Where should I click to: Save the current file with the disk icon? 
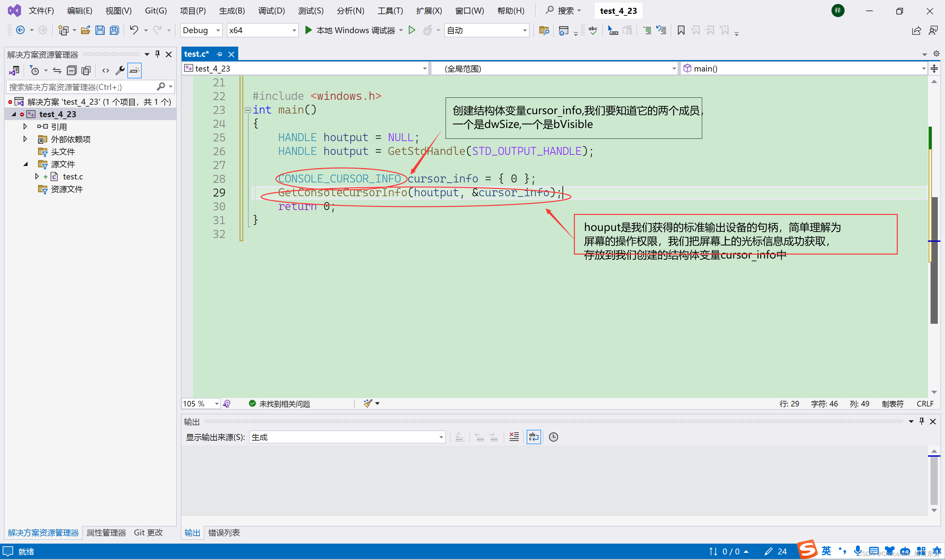tap(100, 30)
